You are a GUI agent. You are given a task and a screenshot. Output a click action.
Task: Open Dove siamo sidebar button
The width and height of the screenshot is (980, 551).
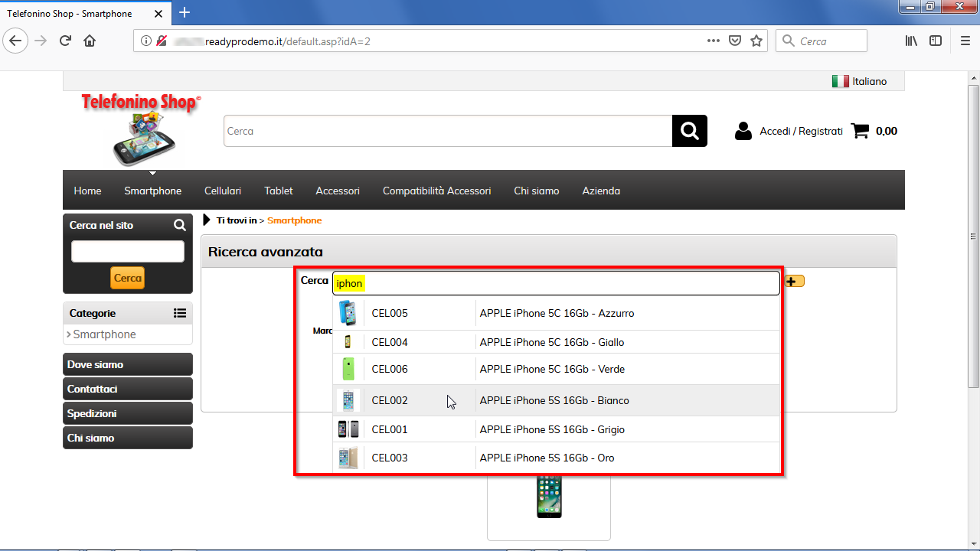coord(128,364)
